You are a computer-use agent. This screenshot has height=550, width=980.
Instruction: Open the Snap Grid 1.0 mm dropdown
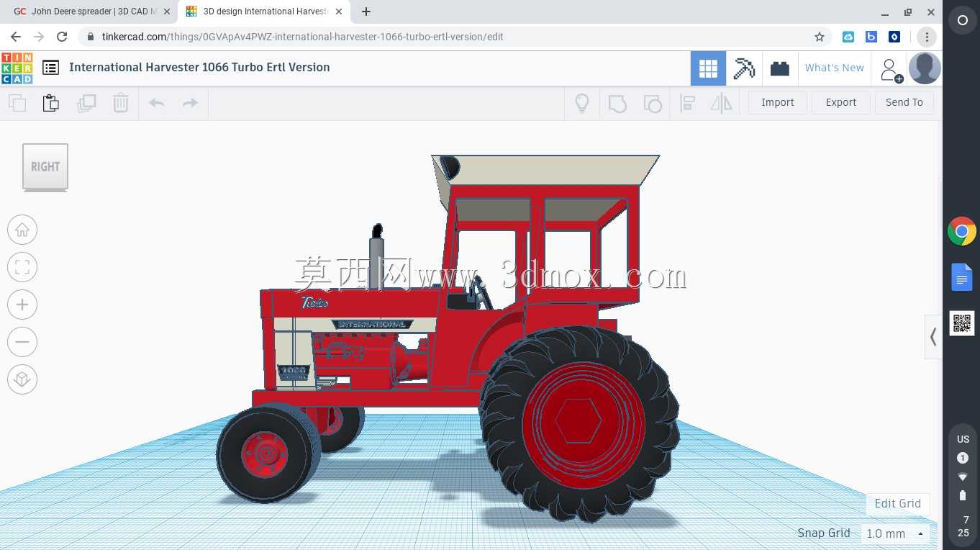895,533
